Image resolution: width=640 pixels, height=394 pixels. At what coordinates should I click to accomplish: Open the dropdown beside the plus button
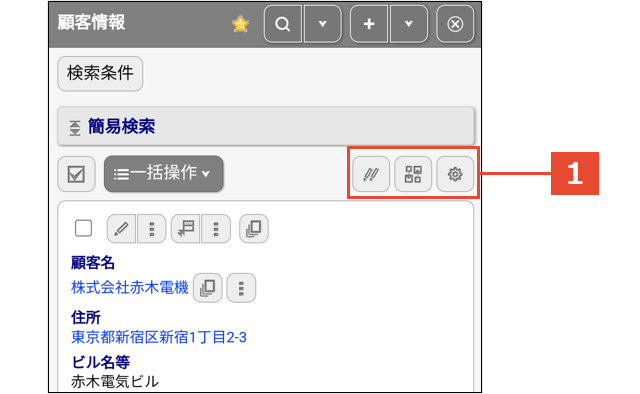(x=409, y=24)
